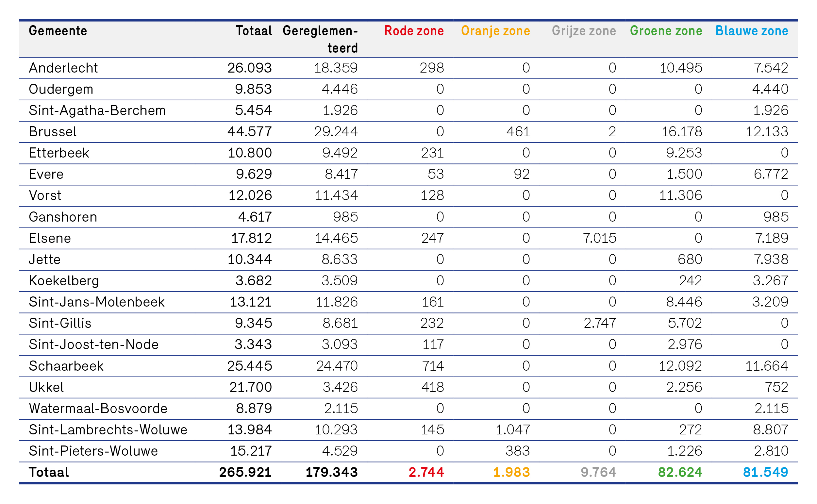Click the Grijze zone column header

[584, 31]
